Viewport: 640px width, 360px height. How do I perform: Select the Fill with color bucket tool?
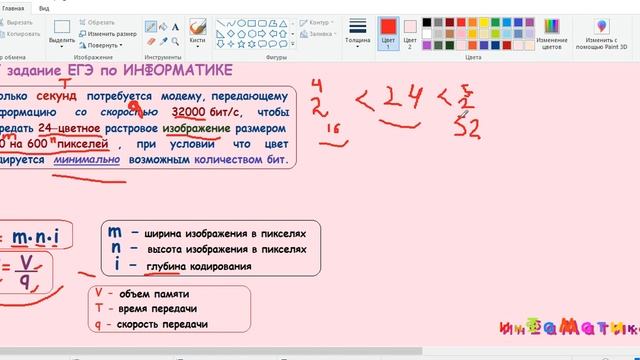point(163,27)
